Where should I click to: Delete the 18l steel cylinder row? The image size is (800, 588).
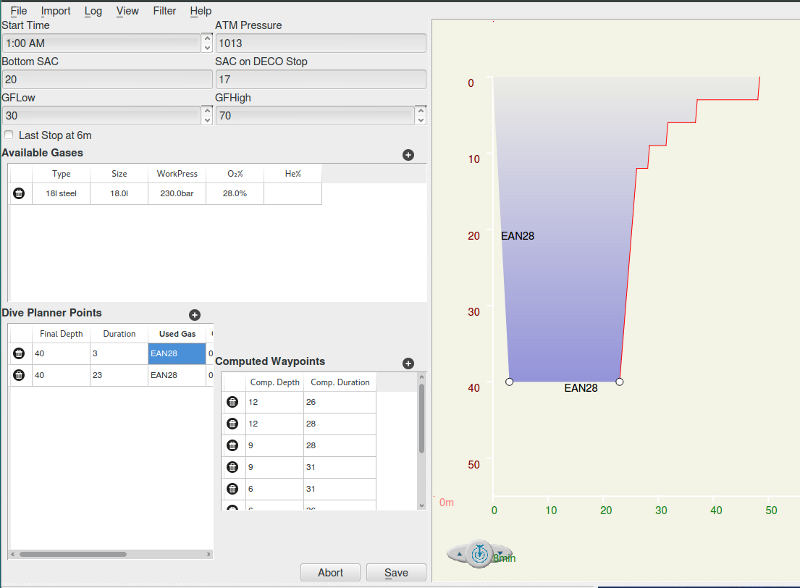tap(18, 193)
